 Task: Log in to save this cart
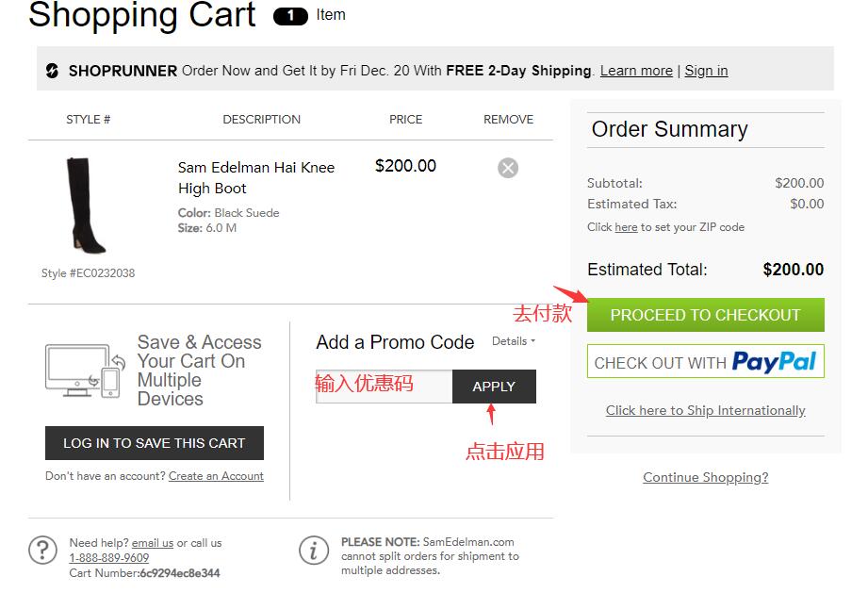click(154, 443)
